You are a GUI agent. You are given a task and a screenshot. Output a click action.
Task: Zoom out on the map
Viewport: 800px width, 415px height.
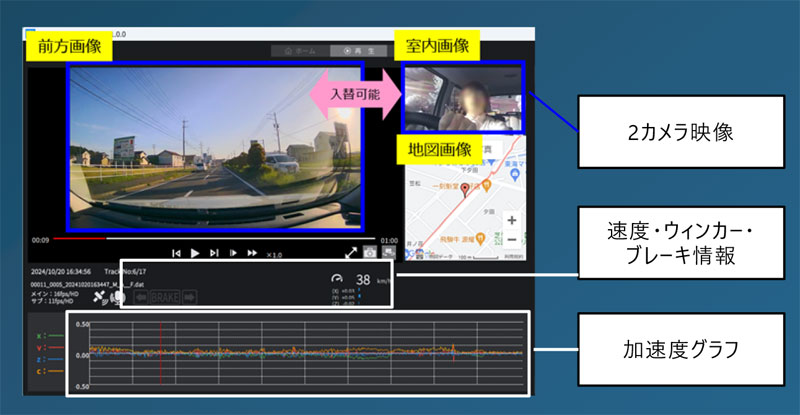click(x=512, y=239)
